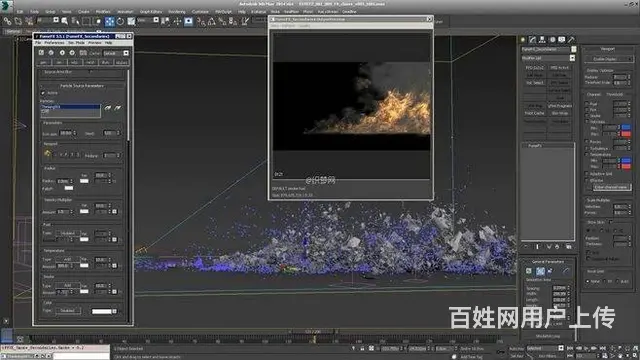
Task: Switch to the Display command panel tab
Action: point(562,40)
